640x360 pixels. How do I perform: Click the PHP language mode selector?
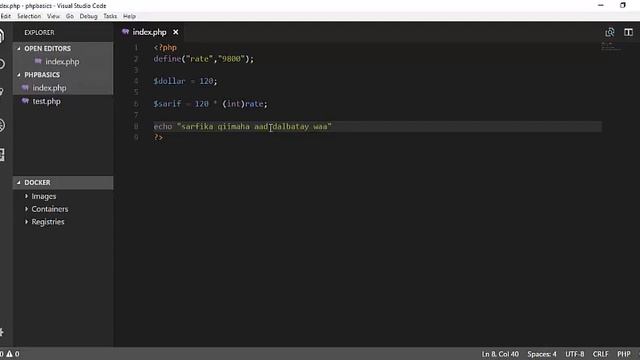624,354
